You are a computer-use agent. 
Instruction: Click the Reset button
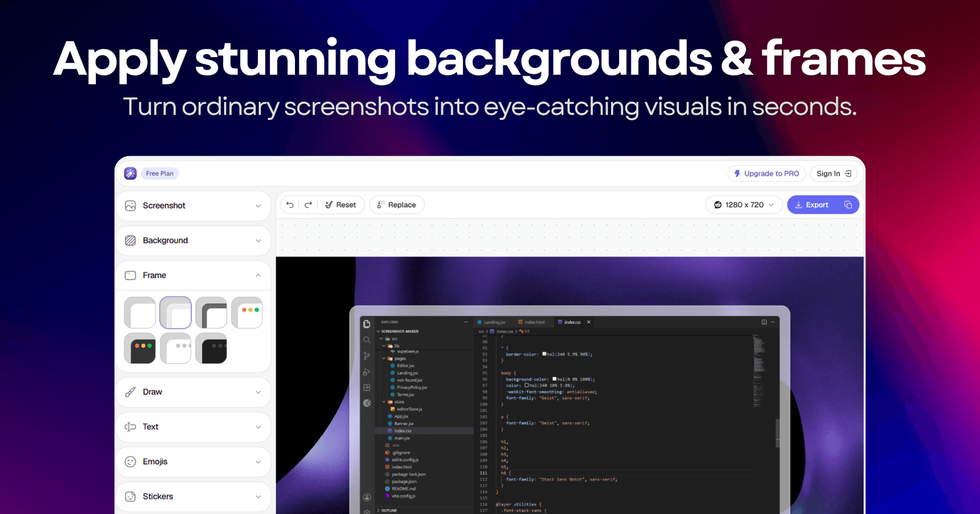(341, 205)
